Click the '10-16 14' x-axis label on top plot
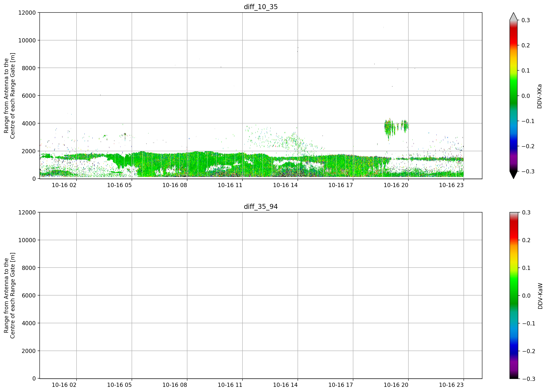This screenshot has width=547, height=392. [285, 185]
